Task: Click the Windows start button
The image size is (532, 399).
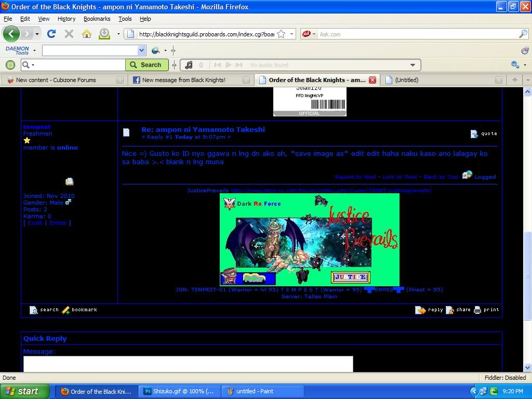Action: pyautogui.click(x=25, y=391)
